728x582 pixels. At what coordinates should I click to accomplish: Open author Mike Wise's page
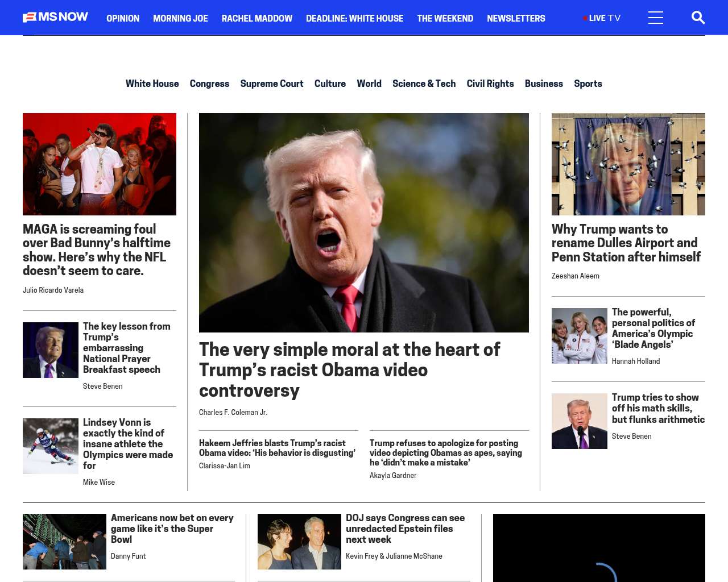click(x=99, y=482)
